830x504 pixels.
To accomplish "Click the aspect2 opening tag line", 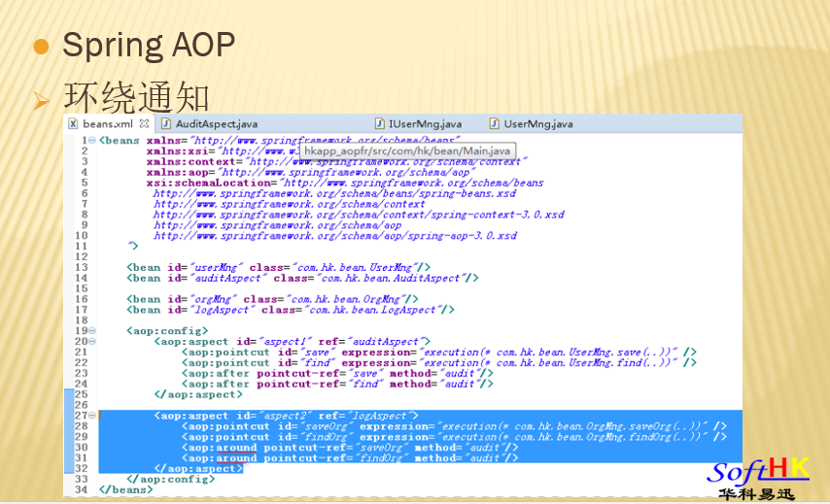I will (286, 416).
